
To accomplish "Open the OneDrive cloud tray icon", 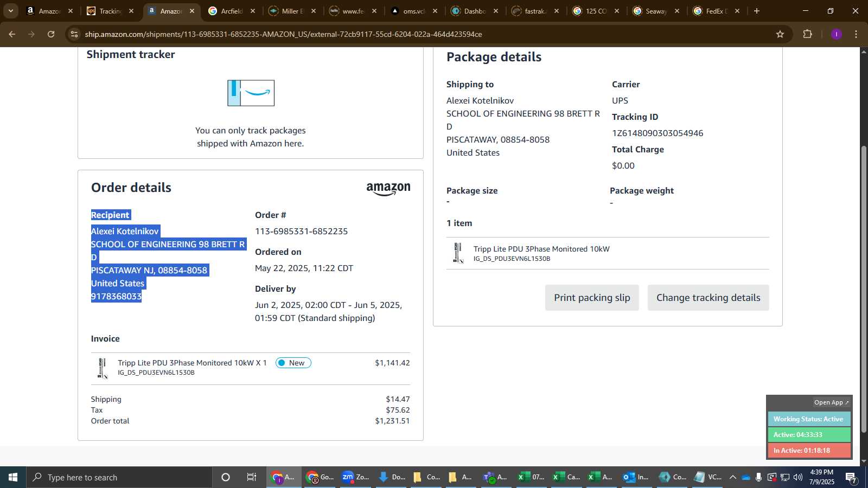I will click(x=746, y=477).
